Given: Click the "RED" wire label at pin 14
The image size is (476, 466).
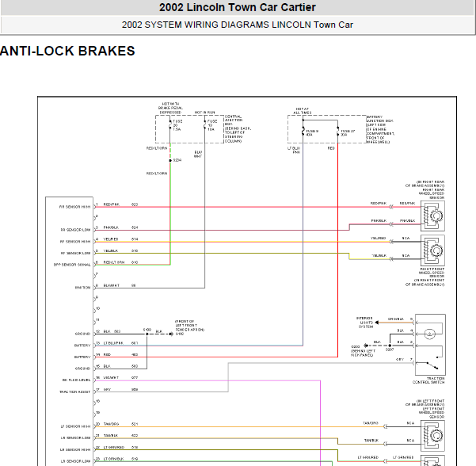Looking at the screenshot, I should (107, 354).
